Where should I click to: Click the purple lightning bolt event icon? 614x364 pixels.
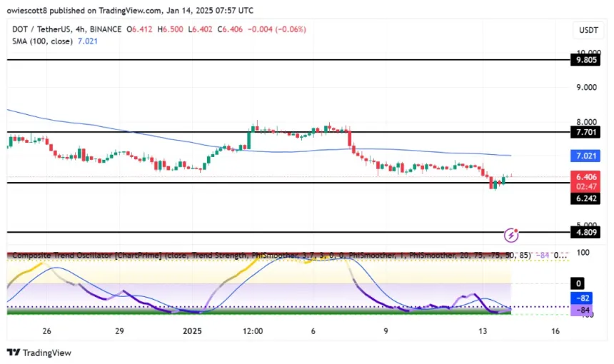(511, 234)
